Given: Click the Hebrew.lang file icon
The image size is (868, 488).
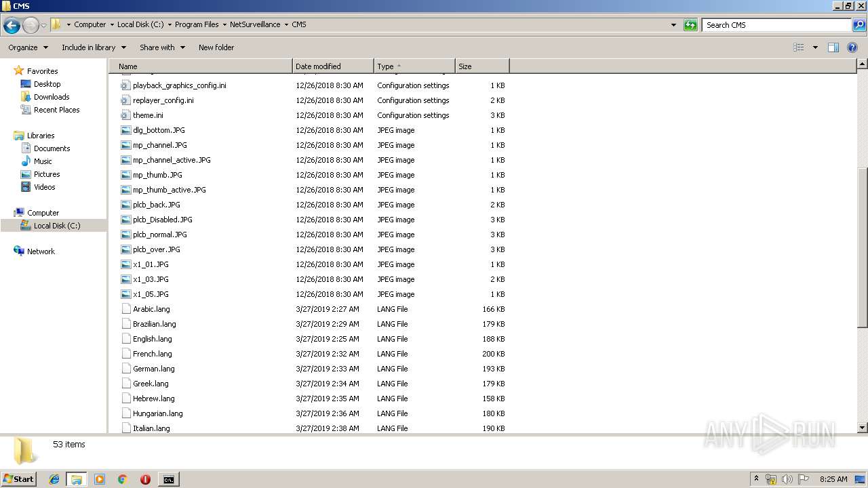Looking at the screenshot, I should (125, 399).
